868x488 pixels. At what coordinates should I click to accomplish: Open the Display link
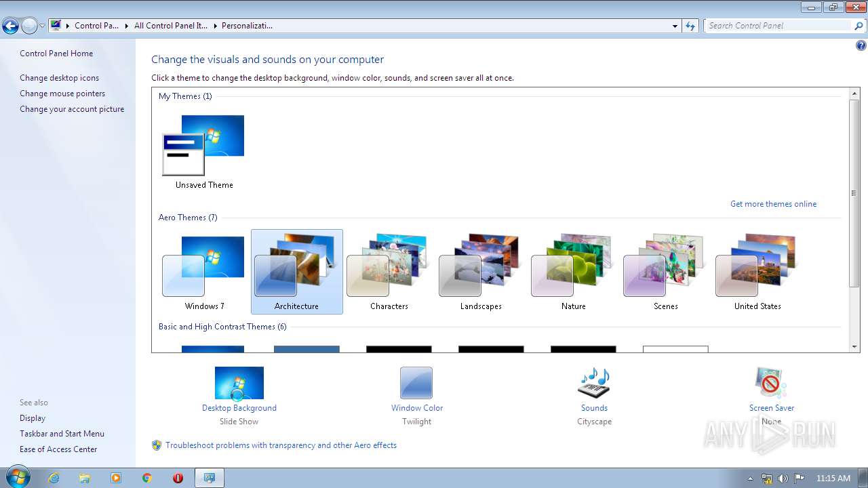click(x=33, y=418)
